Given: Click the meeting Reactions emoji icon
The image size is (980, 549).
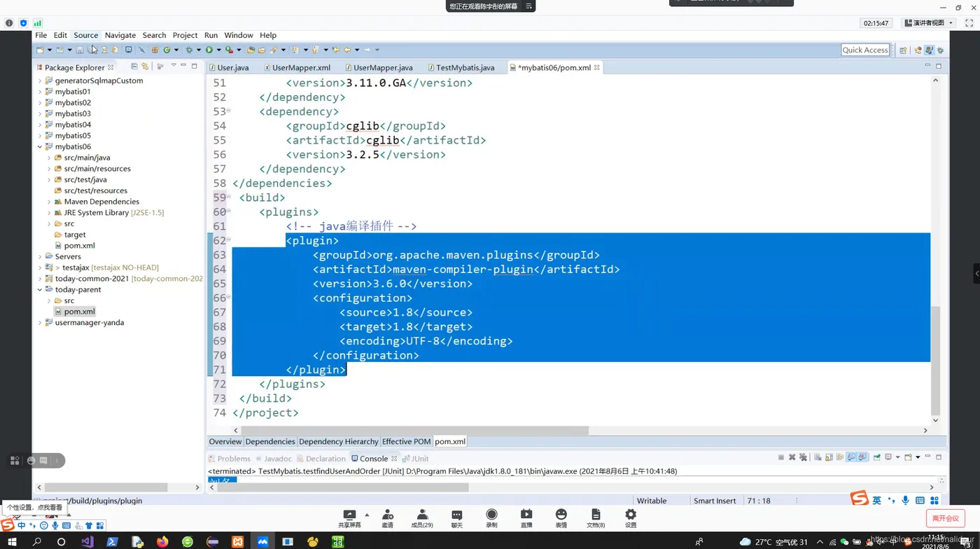Looking at the screenshot, I should pos(561,518).
